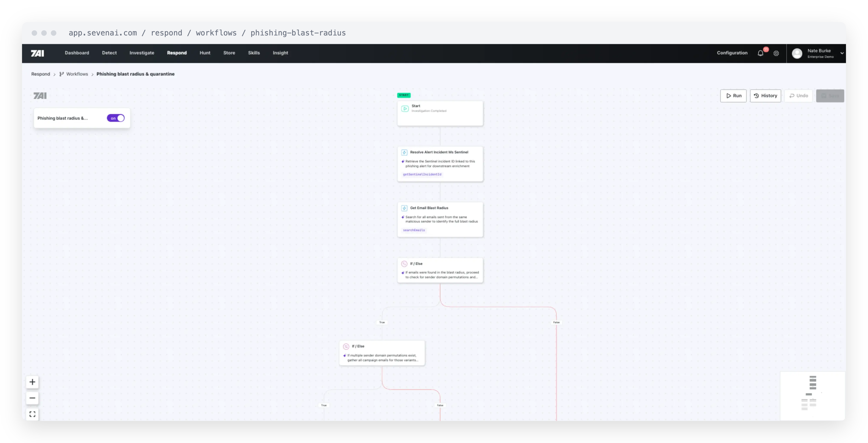
Task: Open the Insight section
Action: 280,53
